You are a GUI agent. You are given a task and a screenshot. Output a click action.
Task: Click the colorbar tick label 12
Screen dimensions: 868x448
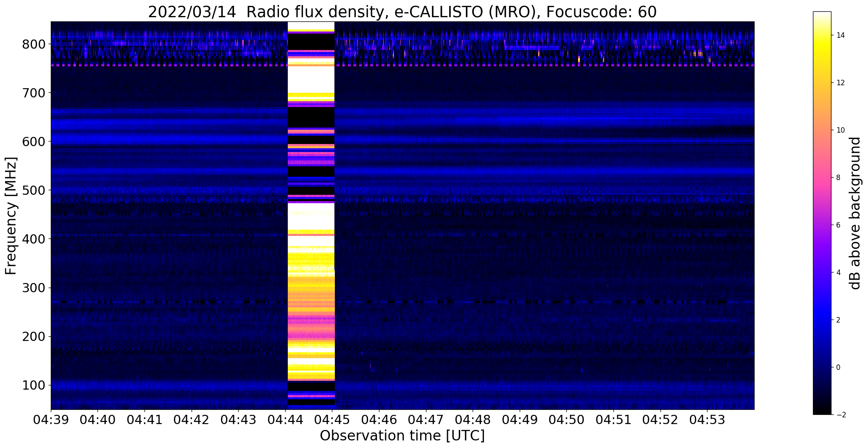coord(841,83)
